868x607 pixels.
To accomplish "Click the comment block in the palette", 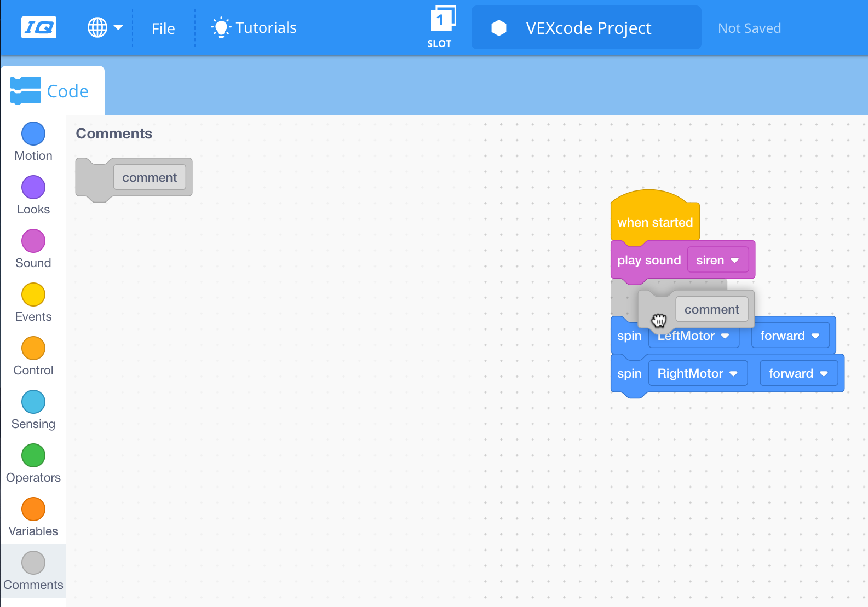I will (94, 178).
